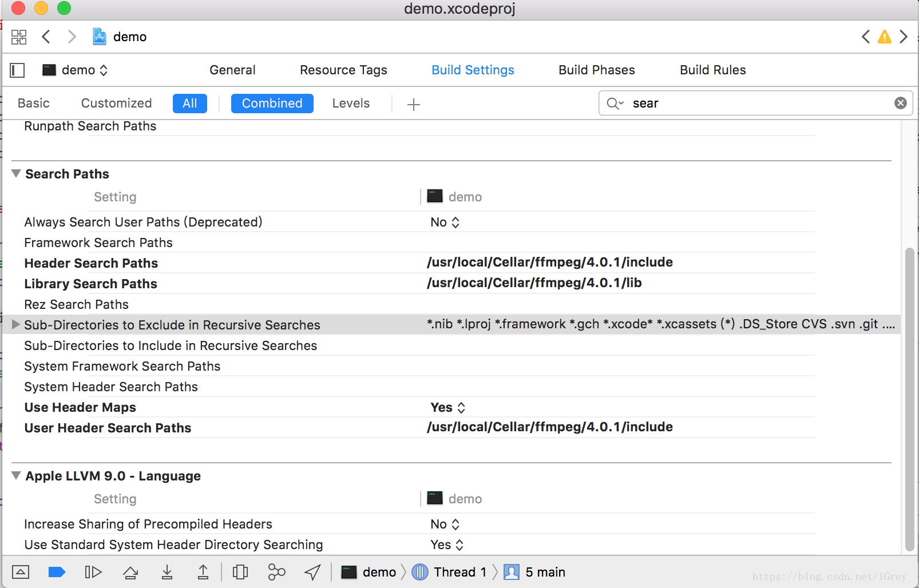
Task: Clear the search field text
Action: click(901, 103)
